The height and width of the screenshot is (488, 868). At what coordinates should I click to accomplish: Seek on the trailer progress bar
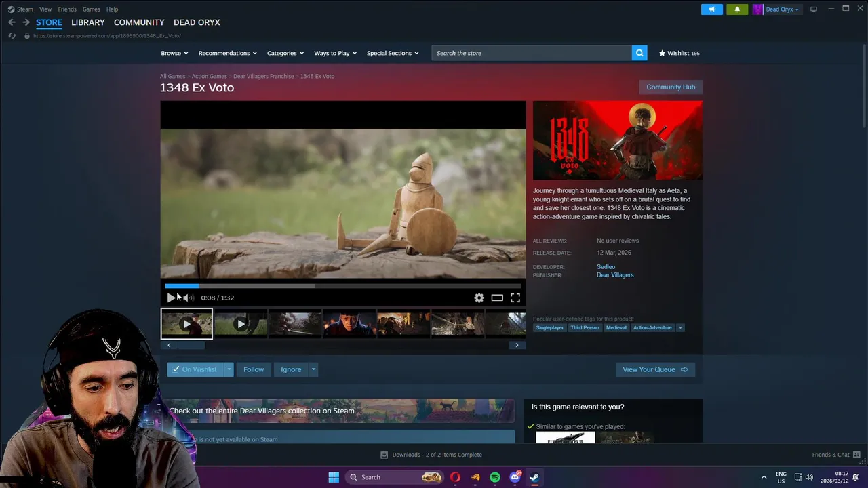[x=343, y=286]
